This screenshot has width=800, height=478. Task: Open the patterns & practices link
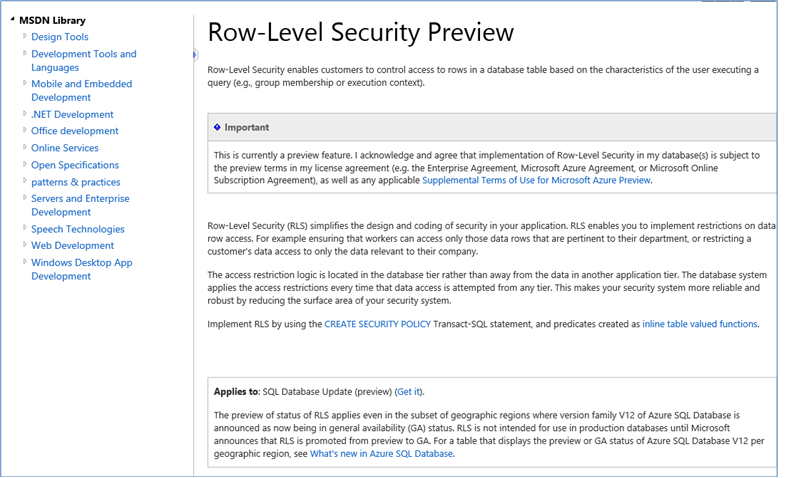pos(76,182)
